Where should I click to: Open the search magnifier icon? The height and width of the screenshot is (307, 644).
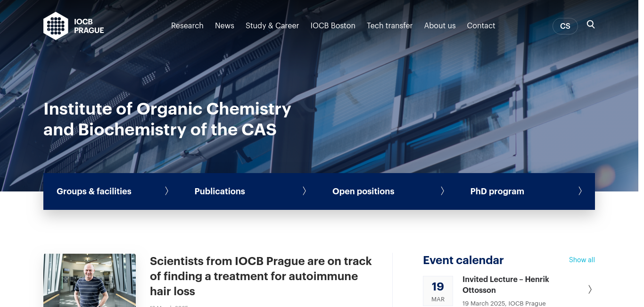click(x=591, y=25)
